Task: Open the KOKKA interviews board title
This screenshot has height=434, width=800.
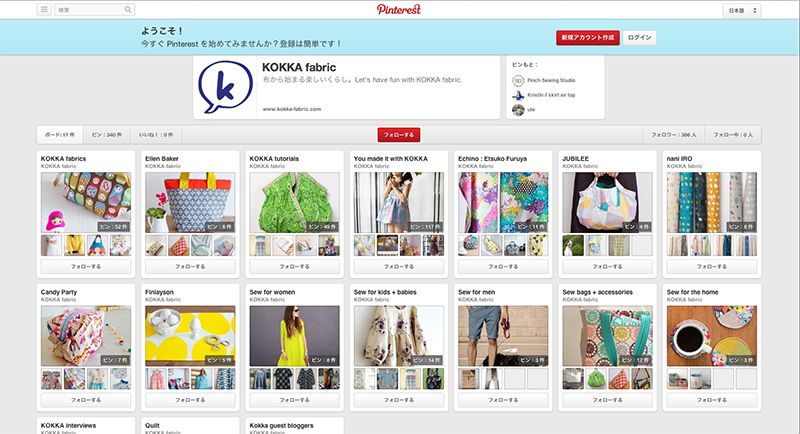Action: [68, 425]
